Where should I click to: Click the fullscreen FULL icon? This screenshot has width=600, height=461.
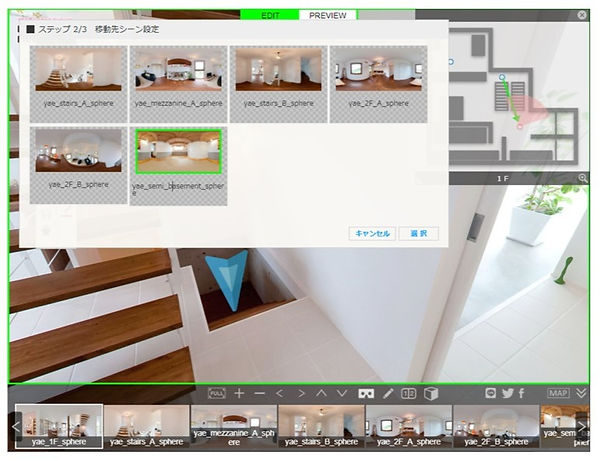click(218, 394)
